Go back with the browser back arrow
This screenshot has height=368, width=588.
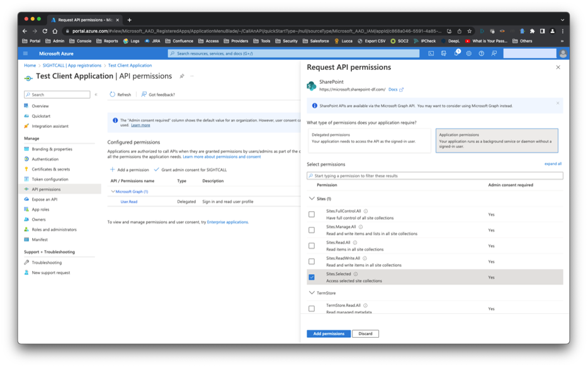(x=25, y=31)
